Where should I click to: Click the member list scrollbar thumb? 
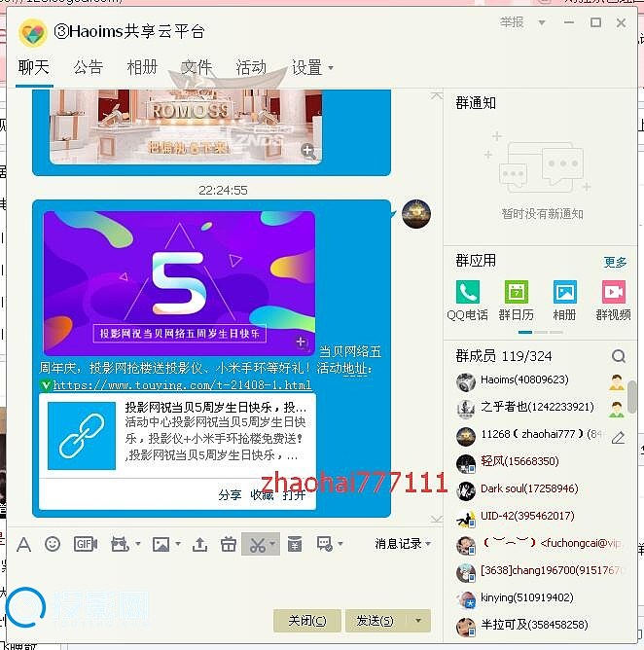coord(632,397)
